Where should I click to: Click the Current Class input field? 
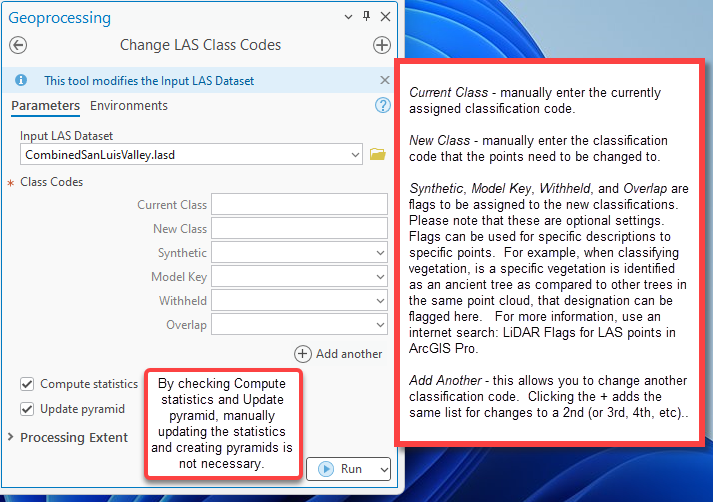tap(299, 205)
